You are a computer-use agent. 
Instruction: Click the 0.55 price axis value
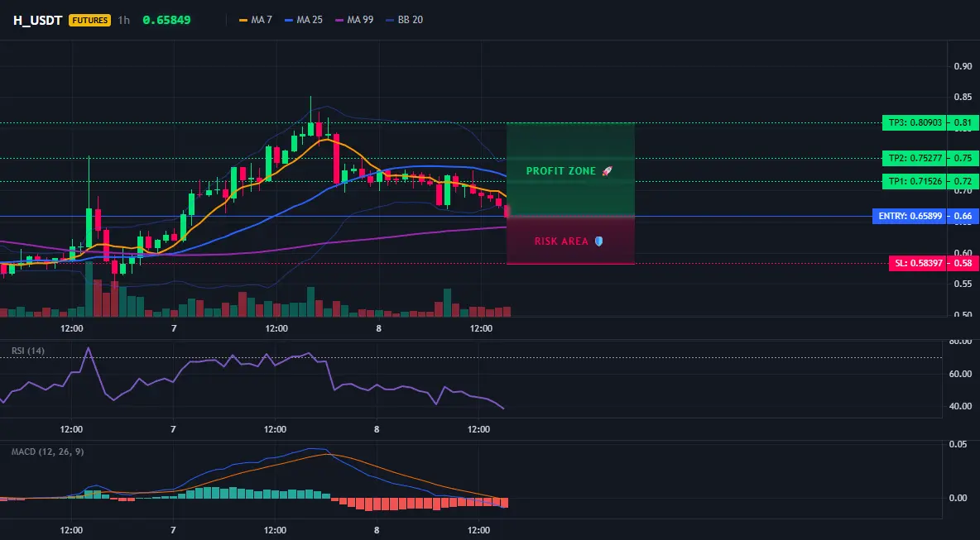963,284
